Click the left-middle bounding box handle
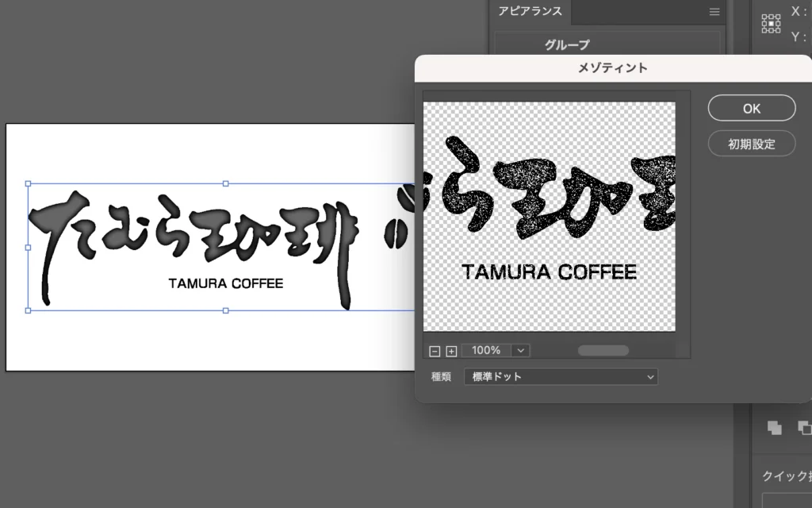This screenshot has height=508, width=812. click(x=29, y=247)
